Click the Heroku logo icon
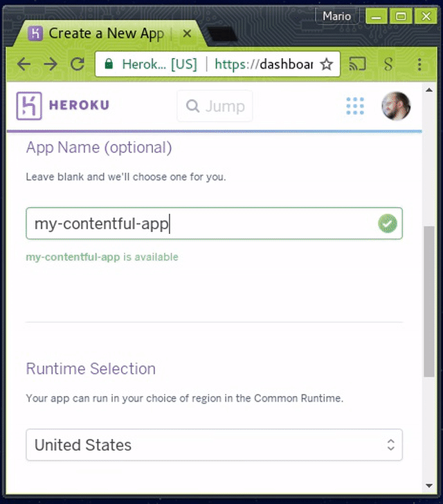The height and width of the screenshot is (504, 443). click(29, 106)
